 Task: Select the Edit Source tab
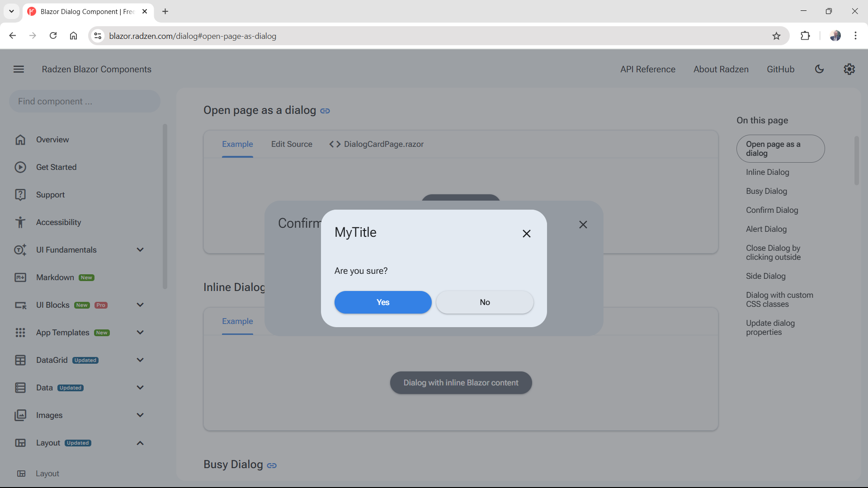tap(292, 144)
